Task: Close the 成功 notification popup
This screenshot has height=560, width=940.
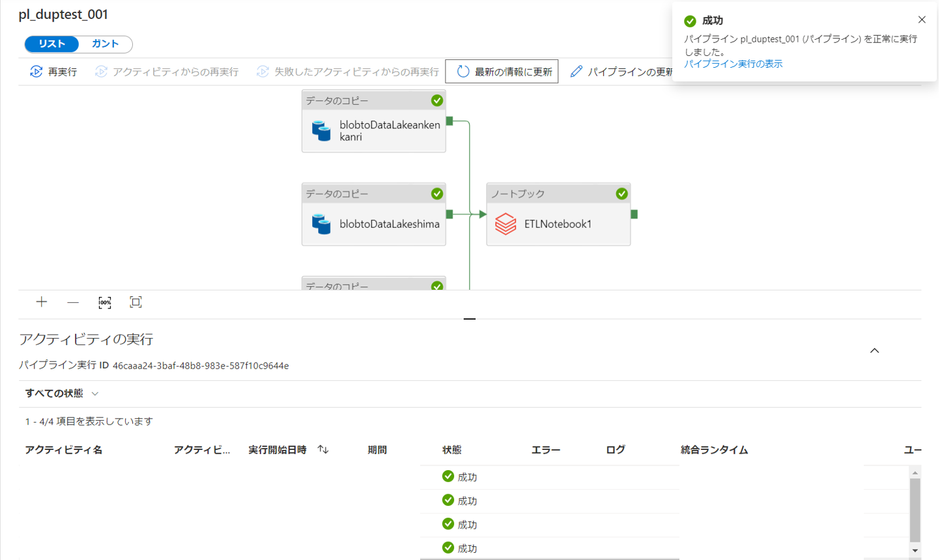Action: click(922, 20)
